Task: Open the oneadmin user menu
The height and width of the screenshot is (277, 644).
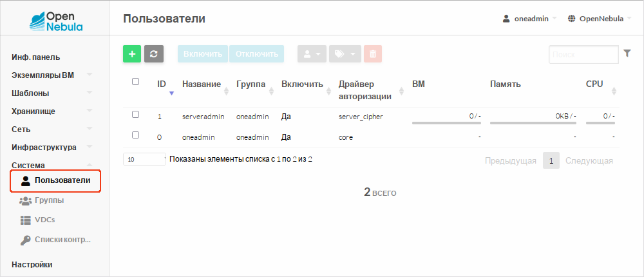Action: click(529, 19)
